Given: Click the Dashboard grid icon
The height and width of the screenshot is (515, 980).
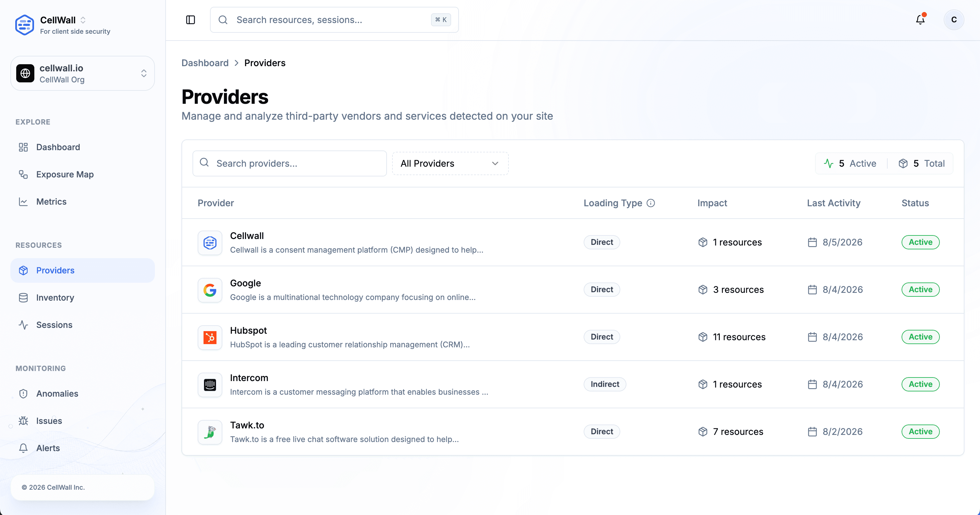Looking at the screenshot, I should (23, 147).
